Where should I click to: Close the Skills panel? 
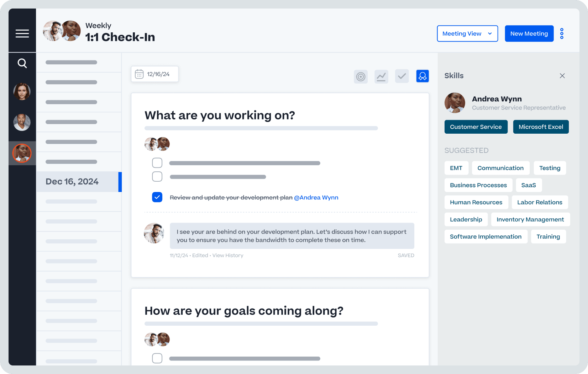pos(562,76)
